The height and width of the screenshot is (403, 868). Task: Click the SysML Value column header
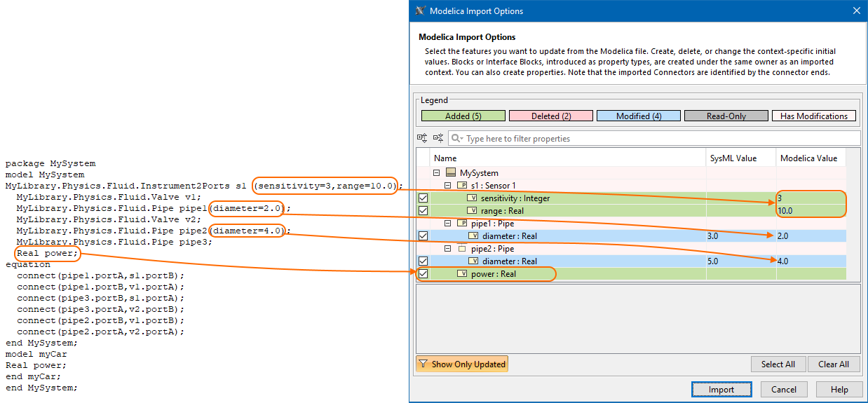click(733, 158)
